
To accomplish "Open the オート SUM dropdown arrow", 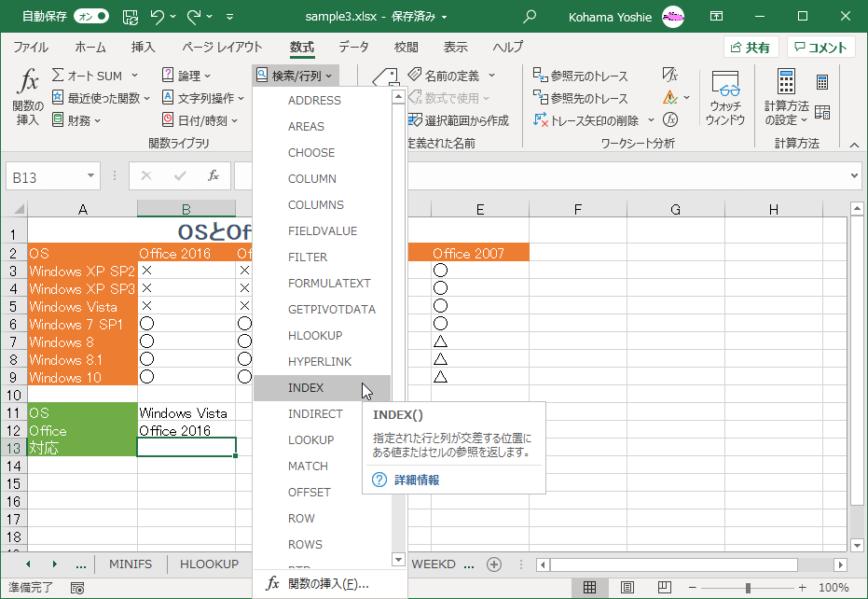I will [x=134, y=76].
